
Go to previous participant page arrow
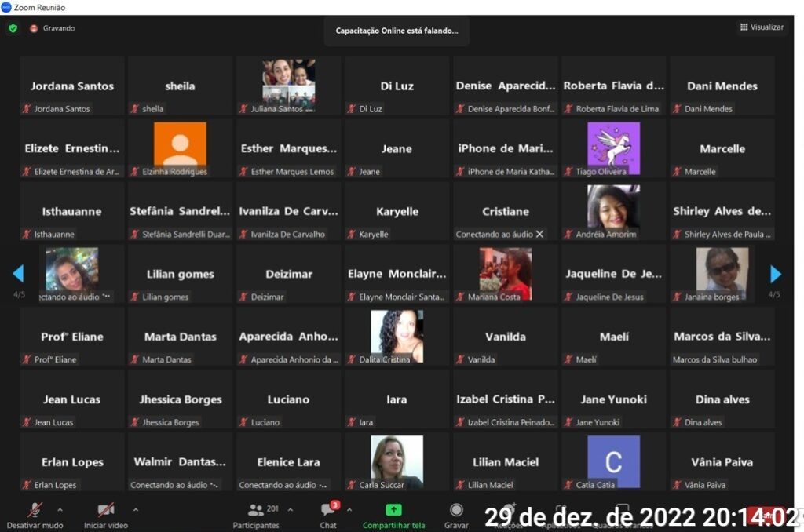(18, 274)
